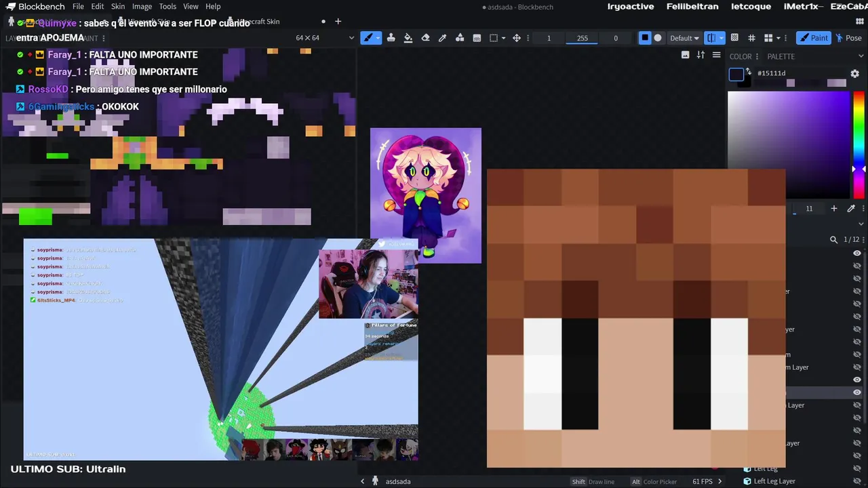Open the selection tool dropdown arrow

pos(503,38)
